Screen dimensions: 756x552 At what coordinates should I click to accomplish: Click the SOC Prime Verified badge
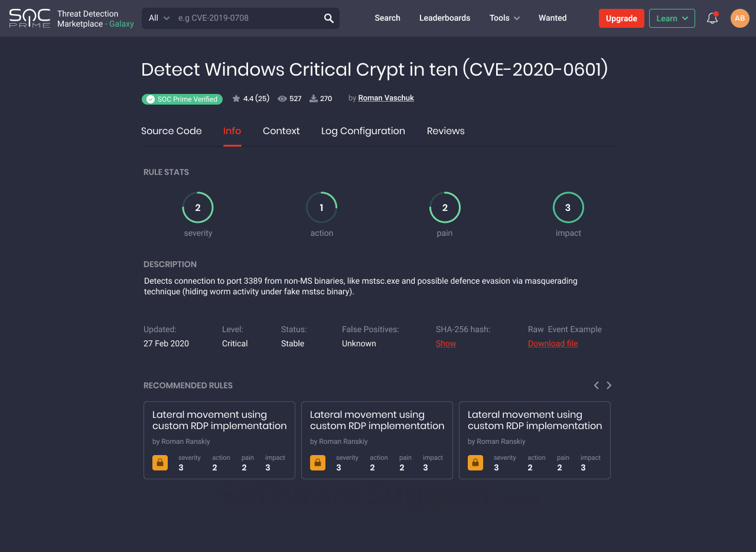(x=182, y=99)
